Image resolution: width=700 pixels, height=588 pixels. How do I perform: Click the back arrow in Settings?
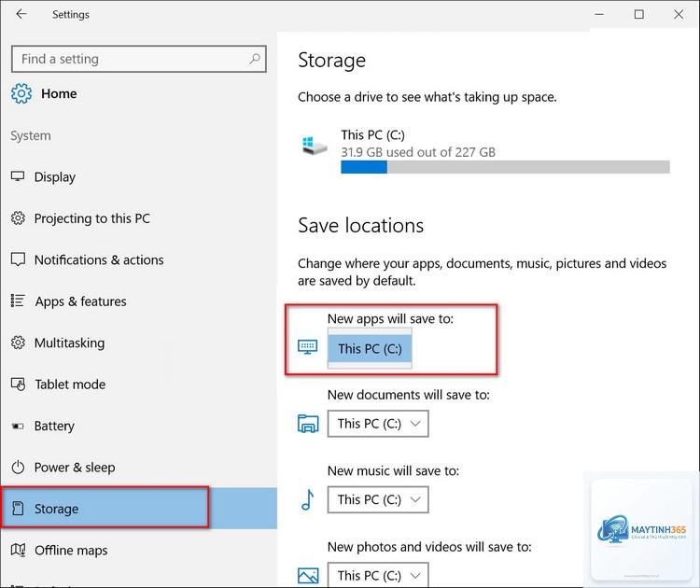coord(21,14)
